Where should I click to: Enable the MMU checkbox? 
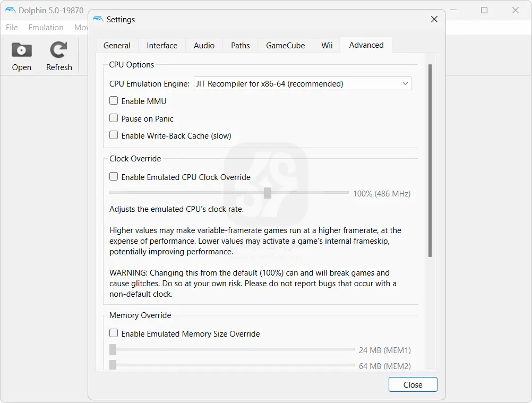coord(114,101)
